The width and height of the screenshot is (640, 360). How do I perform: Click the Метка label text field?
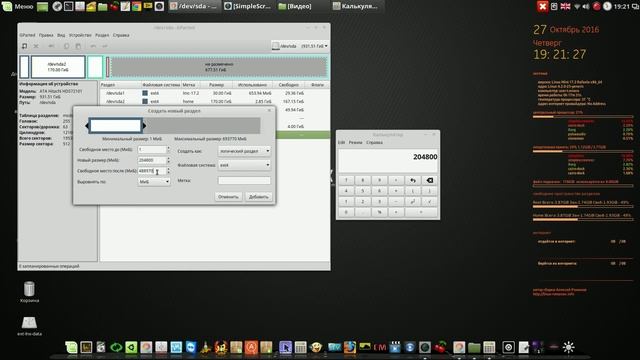point(244,180)
